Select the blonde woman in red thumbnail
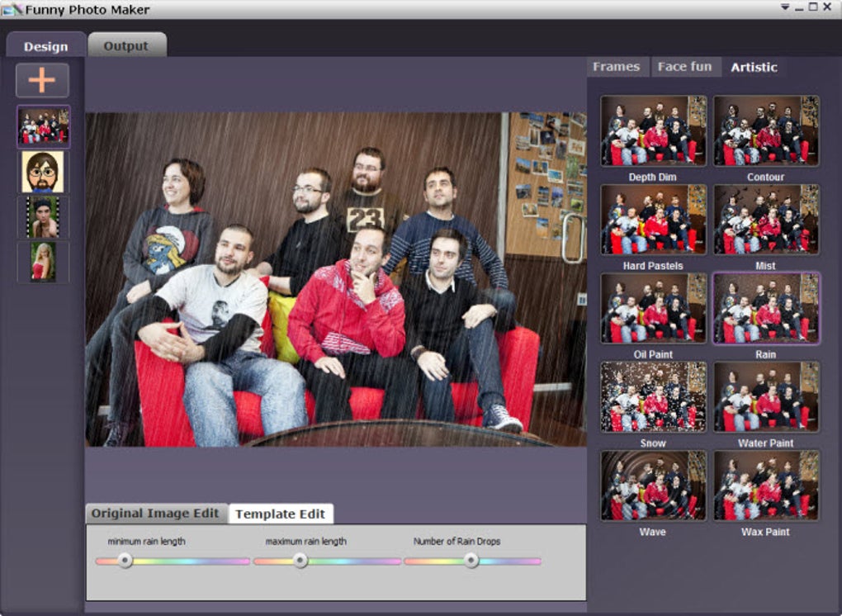This screenshot has height=616, width=842. [43, 262]
